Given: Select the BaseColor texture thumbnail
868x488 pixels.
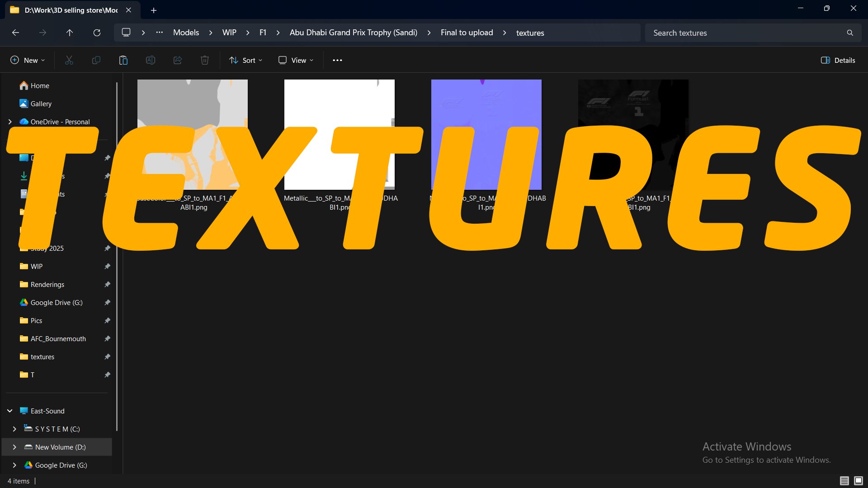Looking at the screenshot, I should coord(193,135).
